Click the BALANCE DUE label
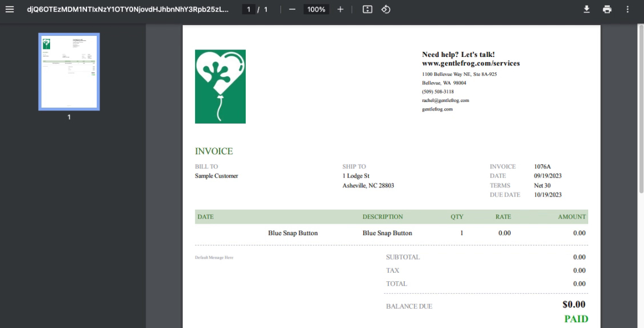Viewport: 644px width, 328px height. (x=409, y=306)
